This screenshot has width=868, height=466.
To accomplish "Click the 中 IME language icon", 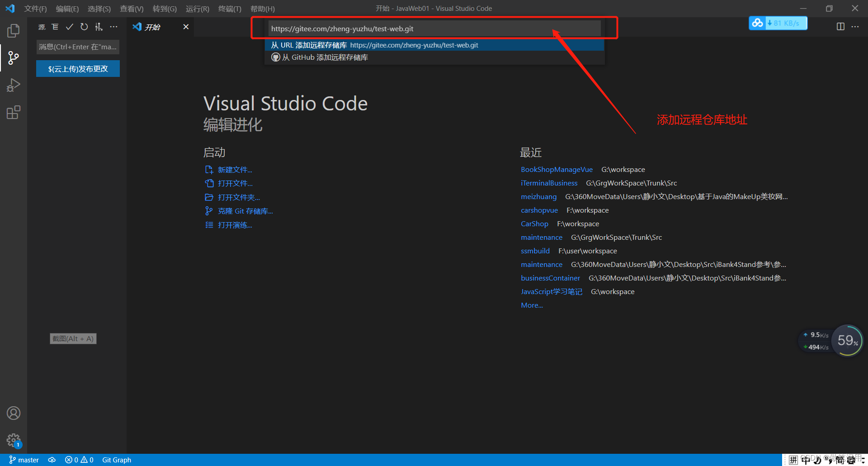I will click(x=806, y=460).
